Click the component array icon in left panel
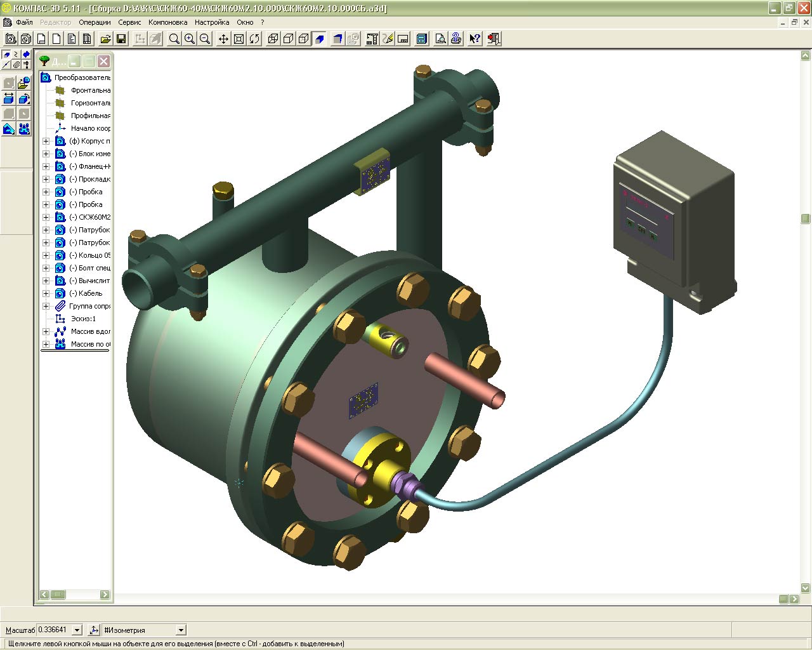The height and width of the screenshot is (650, 812). 24,129
